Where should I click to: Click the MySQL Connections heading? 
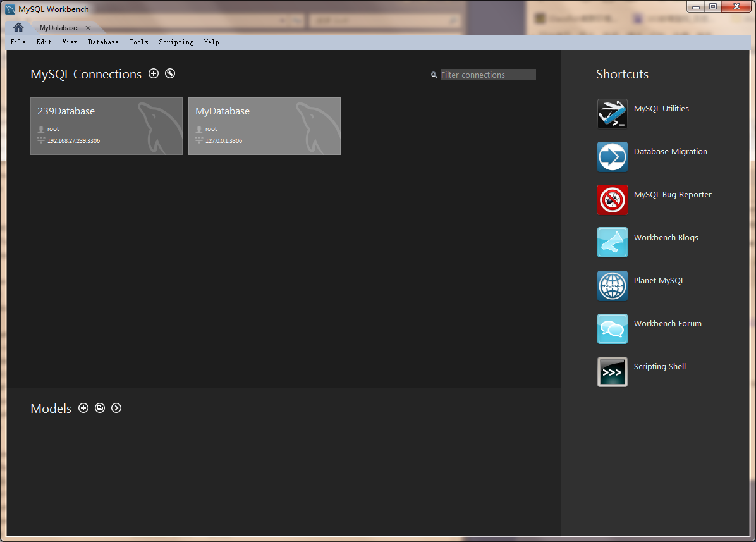(x=86, y=74)
